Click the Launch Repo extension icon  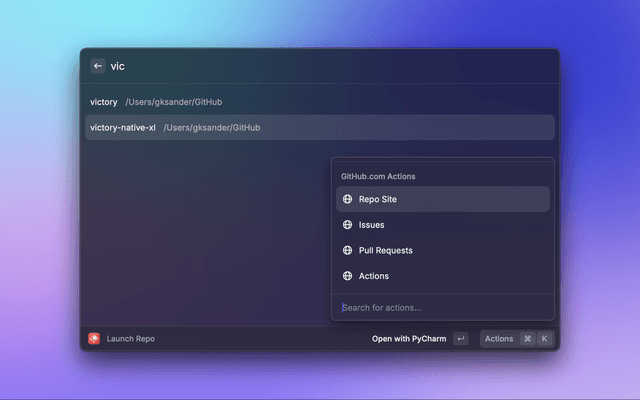point(94,339)
